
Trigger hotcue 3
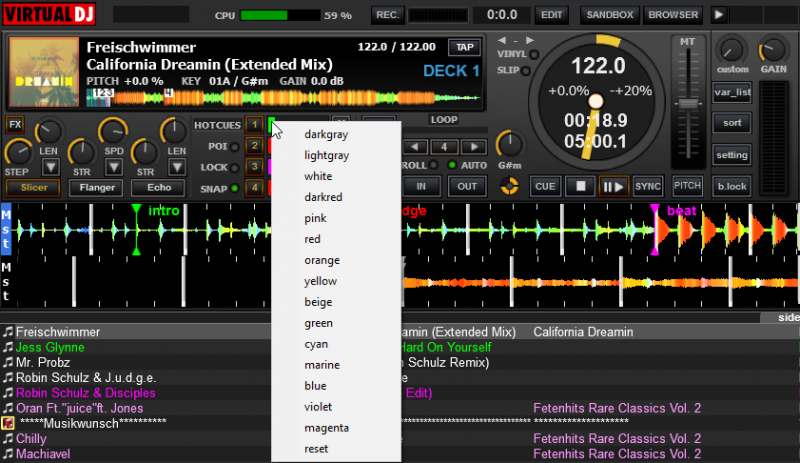(255, 166)
